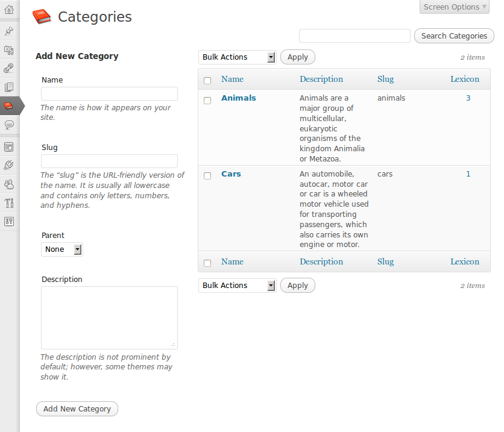Open Links via the chain sidebar icon

click(x=9, y=69)
